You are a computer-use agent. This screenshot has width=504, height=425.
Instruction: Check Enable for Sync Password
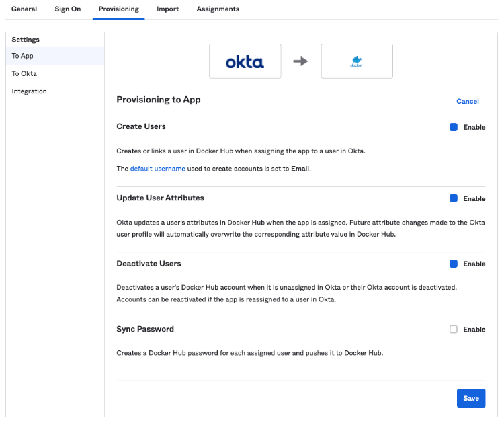(x=454, y=329)
